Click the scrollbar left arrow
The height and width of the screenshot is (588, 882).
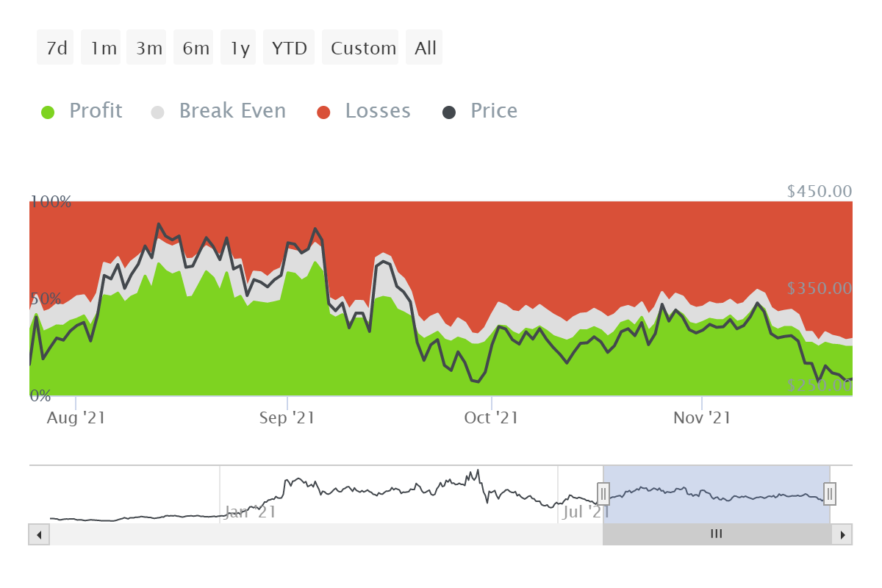pos(39,534)
